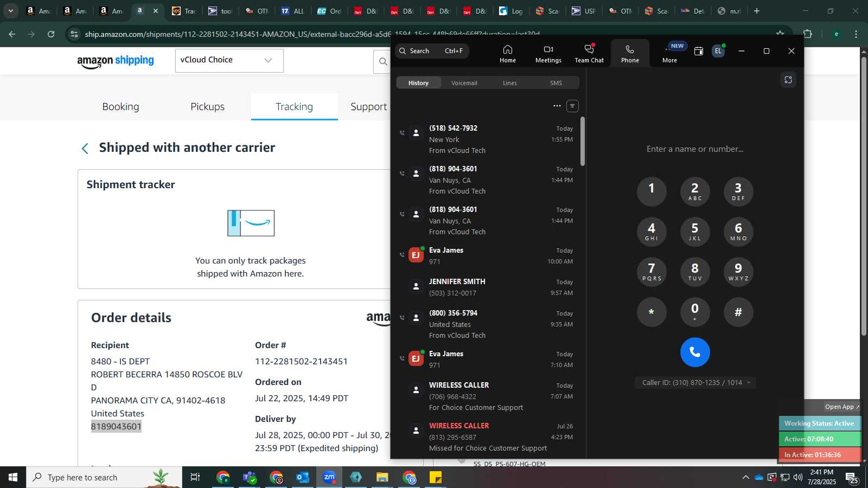Open the Meetings section in Zoom
The image size is (868, 488).
tap(548, 53)
